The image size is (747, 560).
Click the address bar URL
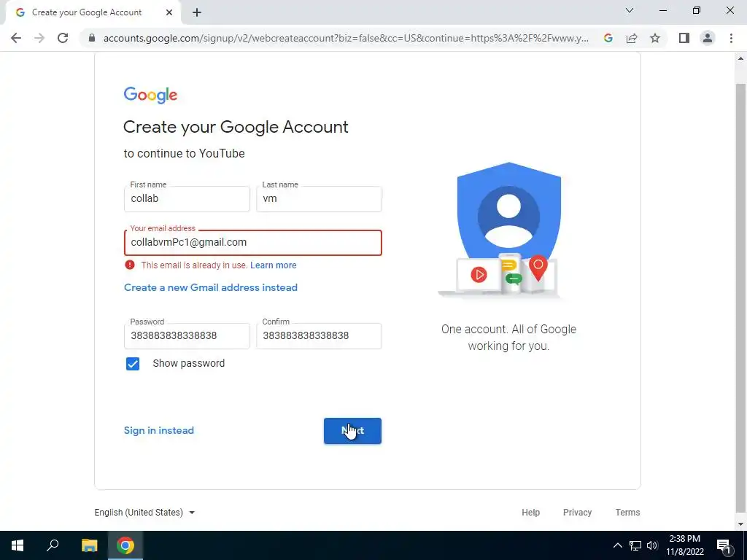coord(346,38)
